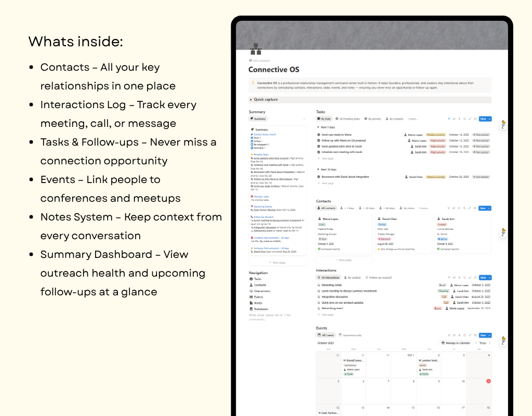Open full-page expand icon in Tasks toolbar
The image size is (532, 416).
point(470,119)
